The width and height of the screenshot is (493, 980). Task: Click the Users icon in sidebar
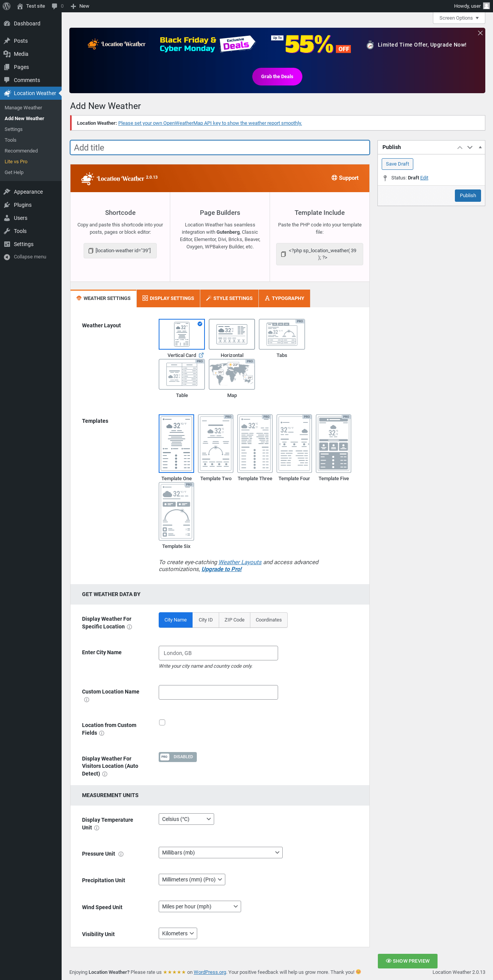tap(7, 218)
